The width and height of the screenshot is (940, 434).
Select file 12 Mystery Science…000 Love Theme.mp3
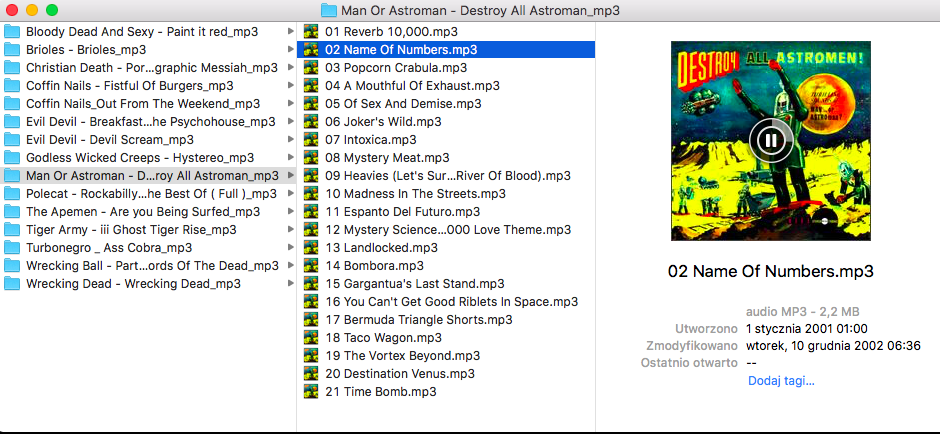446,229
